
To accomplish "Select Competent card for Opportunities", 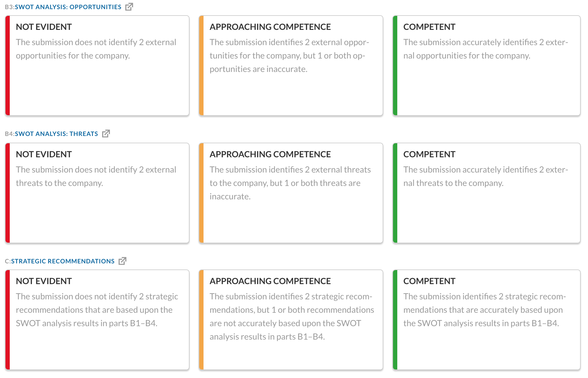I will click(x=487, y=66).
